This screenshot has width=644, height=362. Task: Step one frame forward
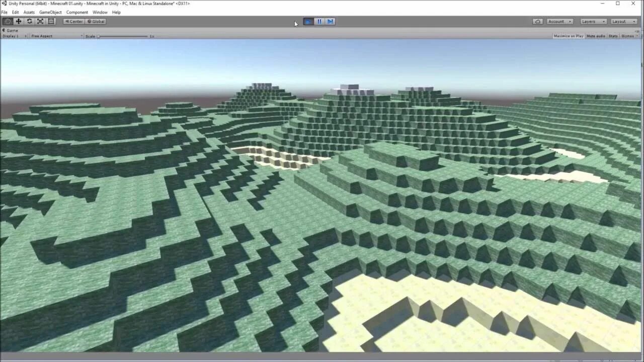(x=330, y=21)
